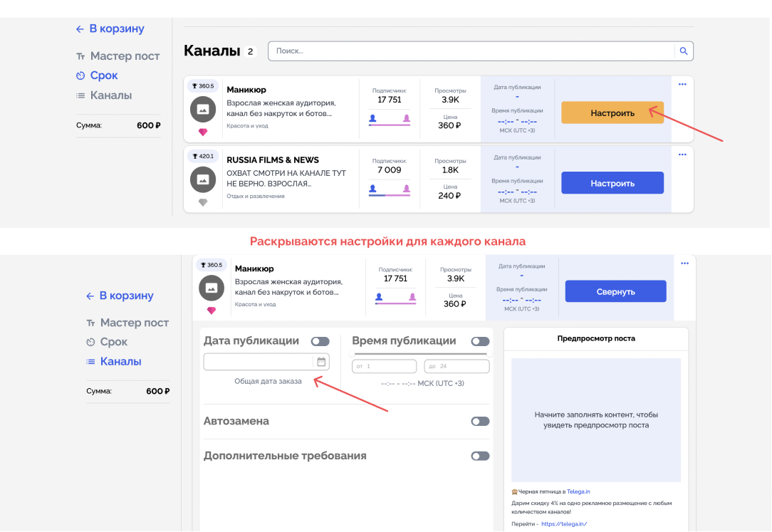Open three-dots menu beside the Свернуть button
The width and height of the screenshot is (772, 532).
tap(685, 264)
